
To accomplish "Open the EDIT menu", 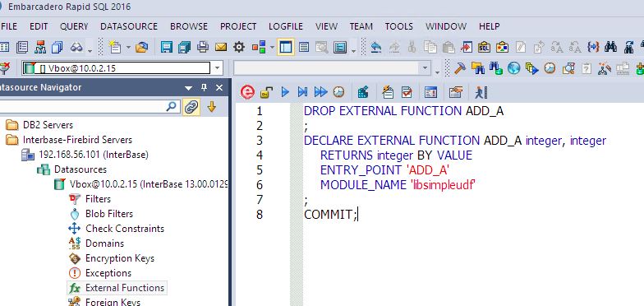I will pyautogui.click(x=39, y=26).
